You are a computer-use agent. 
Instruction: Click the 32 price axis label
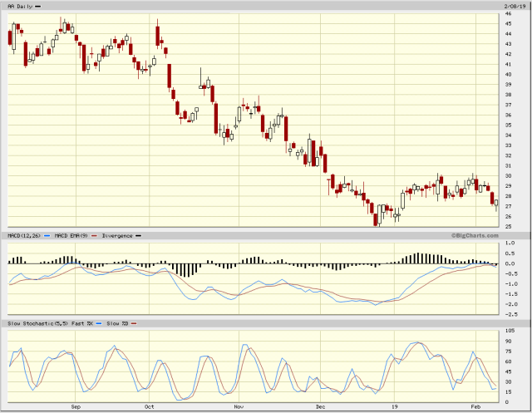[508, 155]
